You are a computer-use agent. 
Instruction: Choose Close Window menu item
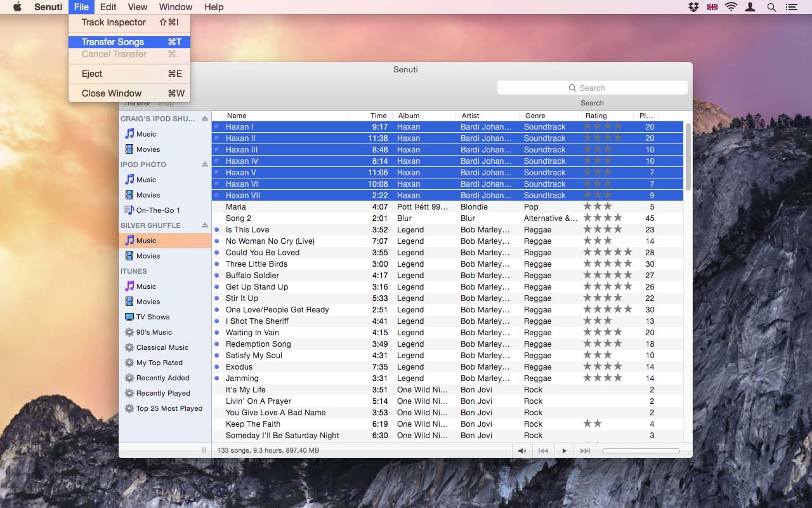[x=129, y=93]
